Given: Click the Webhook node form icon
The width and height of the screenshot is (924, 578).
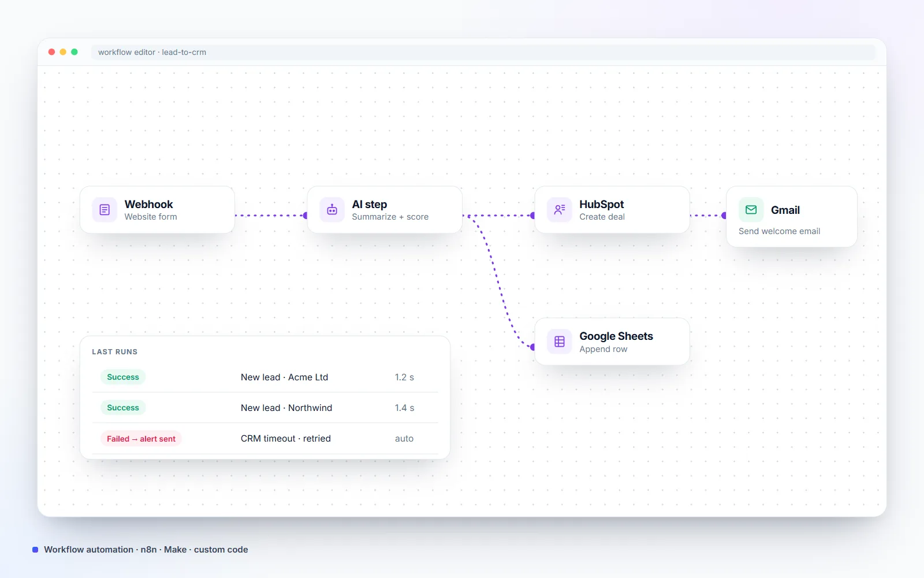Looking at the screenshot, I should coord(105,210).
